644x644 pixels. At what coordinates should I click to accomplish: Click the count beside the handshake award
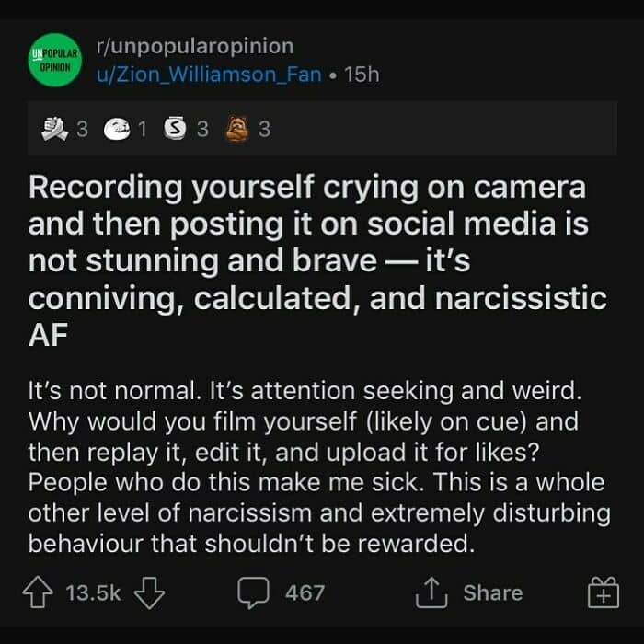click(x=82, y=130)
